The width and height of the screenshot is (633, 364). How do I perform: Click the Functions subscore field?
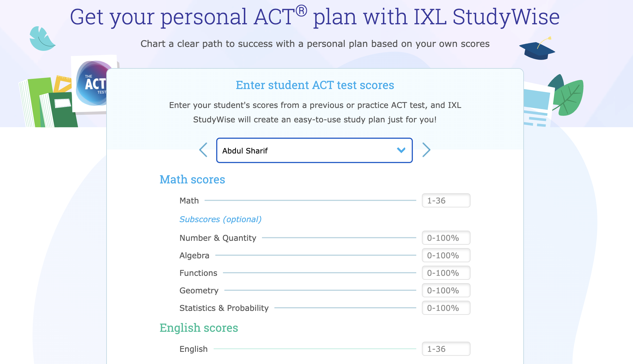pos(446,273)
